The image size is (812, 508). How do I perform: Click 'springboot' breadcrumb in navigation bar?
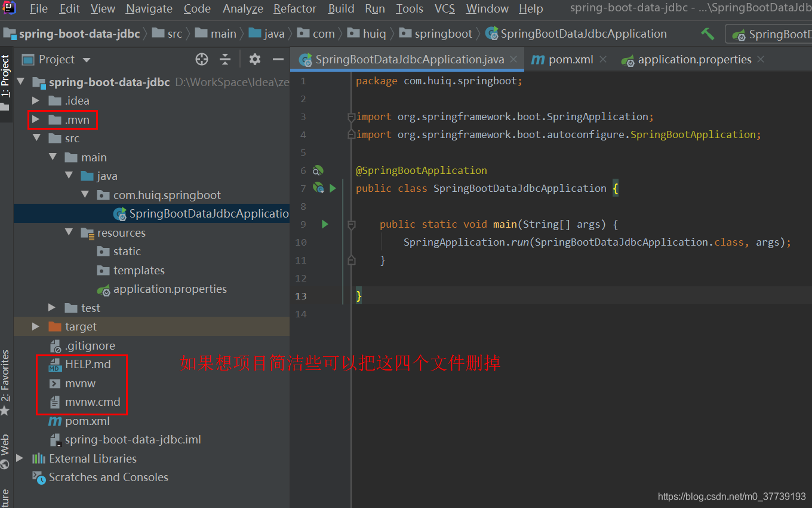pos(436,34)
